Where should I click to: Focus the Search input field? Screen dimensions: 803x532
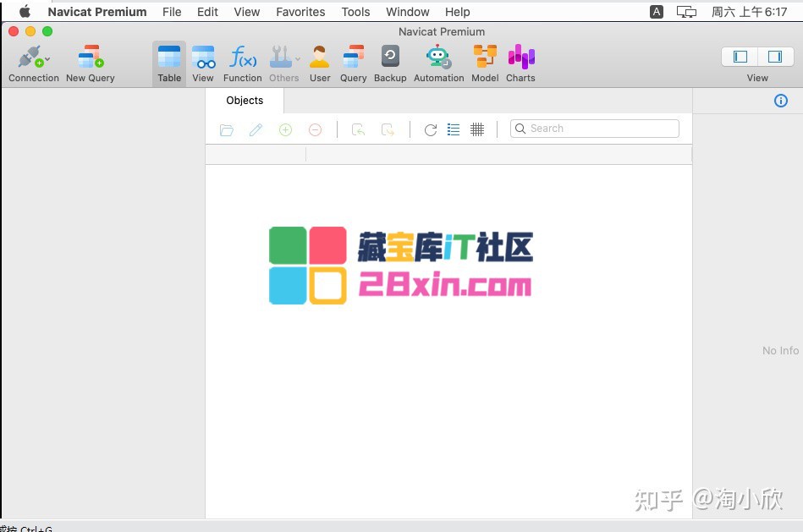coord(595,129)
